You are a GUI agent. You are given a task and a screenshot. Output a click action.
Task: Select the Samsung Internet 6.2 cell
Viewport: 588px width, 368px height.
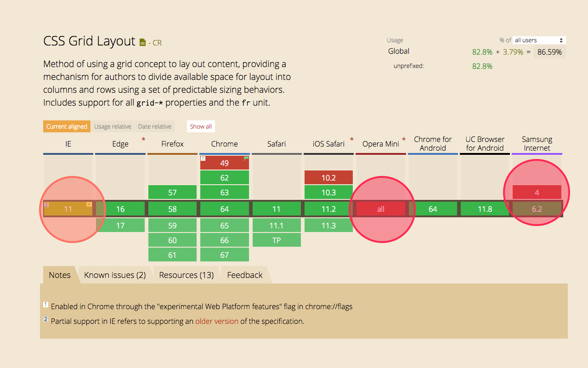click(537, 209)
